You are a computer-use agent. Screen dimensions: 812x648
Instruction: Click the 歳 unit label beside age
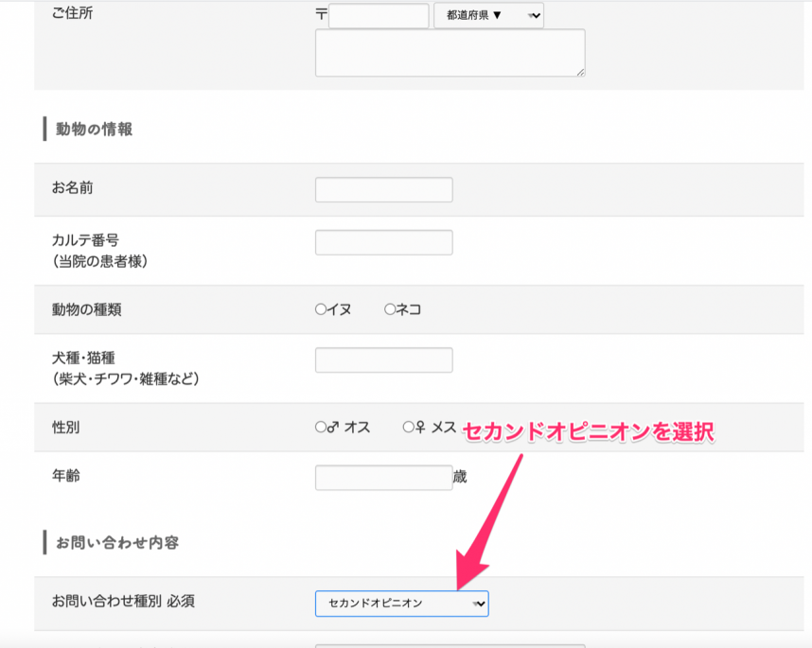click(460, 477)
